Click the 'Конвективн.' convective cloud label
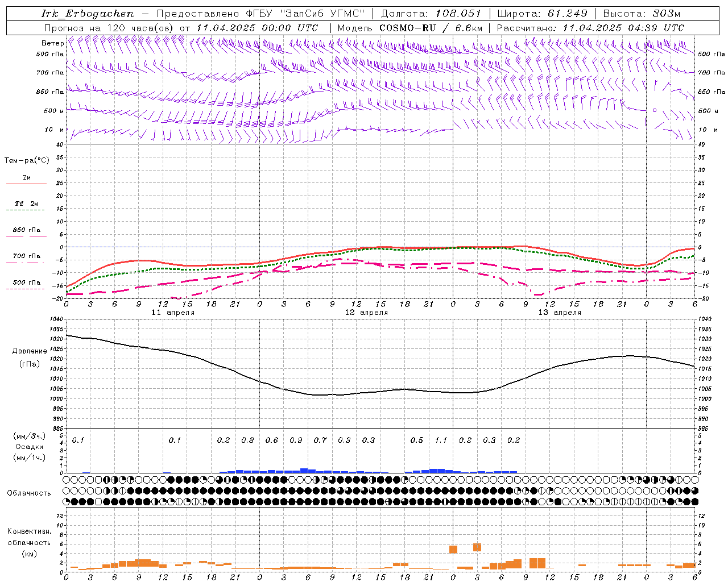 click(x=30, y=531)
